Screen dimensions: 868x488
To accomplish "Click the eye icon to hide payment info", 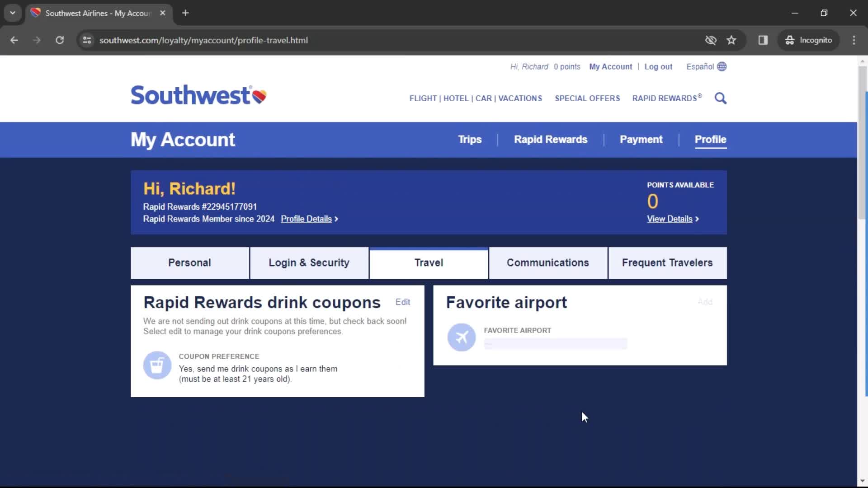I will point(711,40).
